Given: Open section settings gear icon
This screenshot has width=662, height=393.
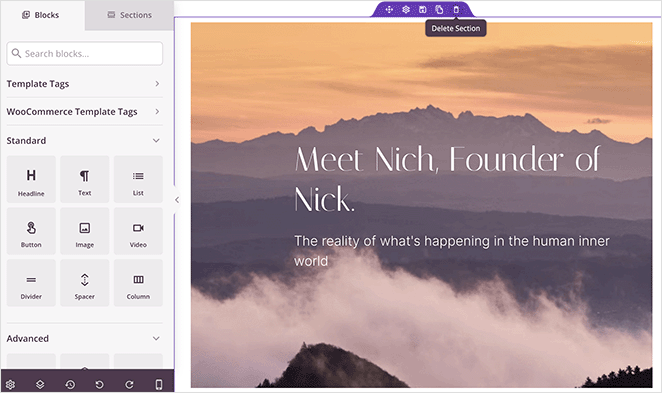Looking at the screenshot, I should pos(406,9).
